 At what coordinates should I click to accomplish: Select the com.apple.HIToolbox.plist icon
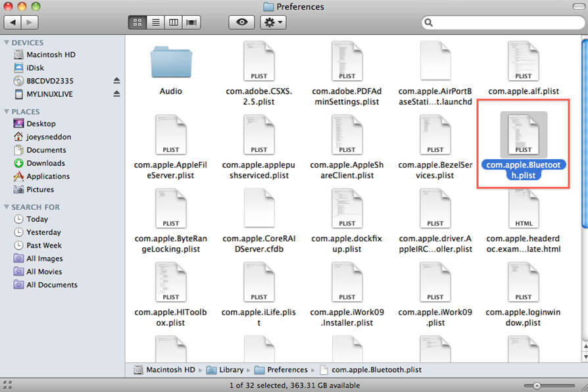(x=171, y=282)
